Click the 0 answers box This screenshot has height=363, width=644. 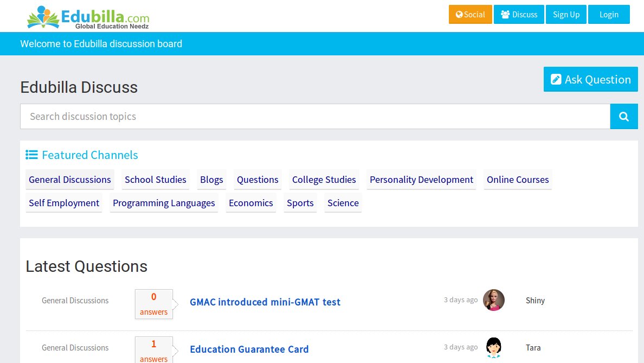tap(153, 304)
